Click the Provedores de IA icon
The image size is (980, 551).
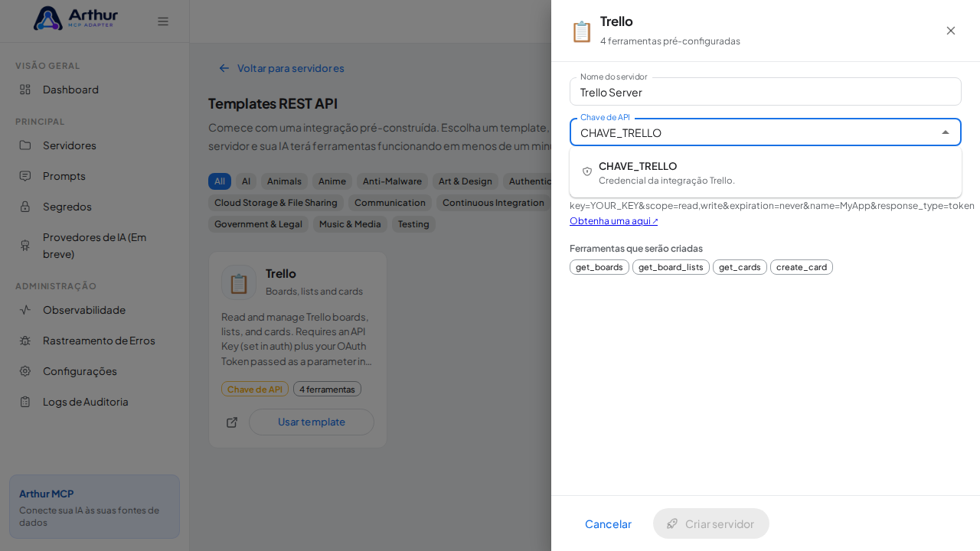[x=25, y=246]
